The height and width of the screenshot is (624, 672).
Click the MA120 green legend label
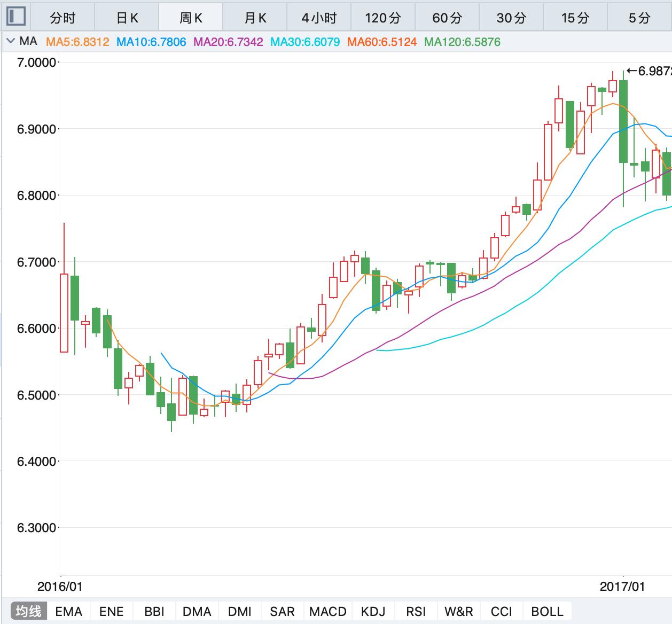pyautogui.click(x=462, y=42)
